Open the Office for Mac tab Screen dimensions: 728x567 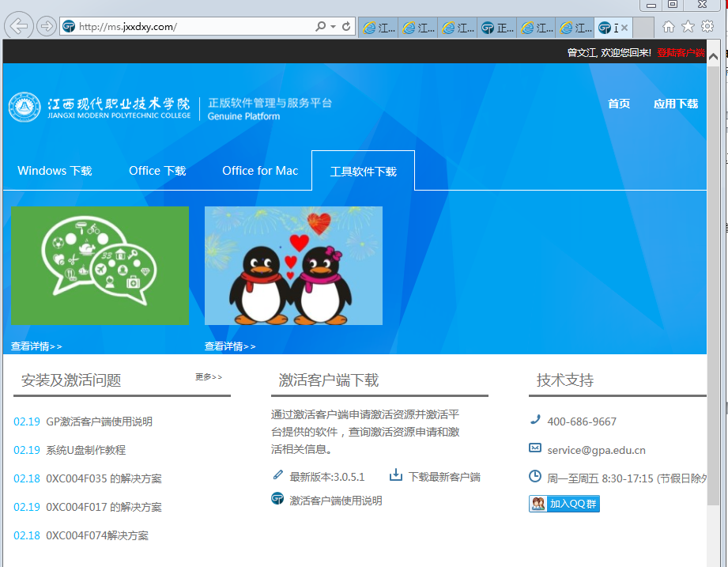coord(260,171)
